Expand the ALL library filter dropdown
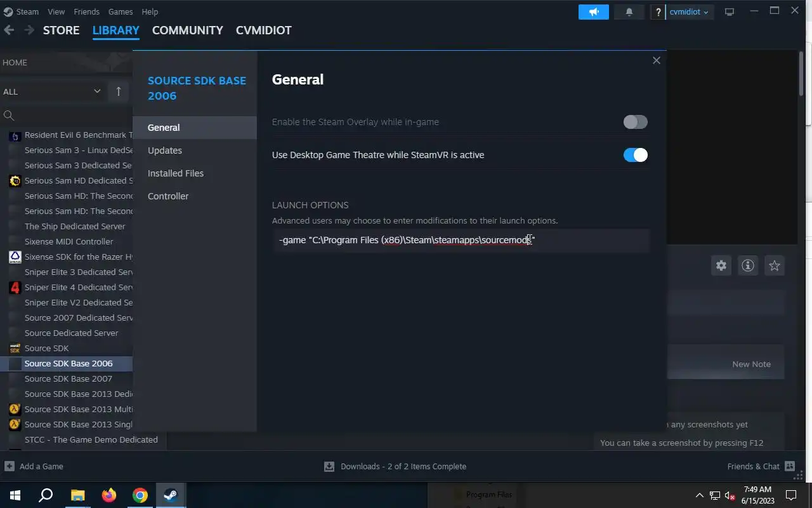 click(x=52, y=91)
